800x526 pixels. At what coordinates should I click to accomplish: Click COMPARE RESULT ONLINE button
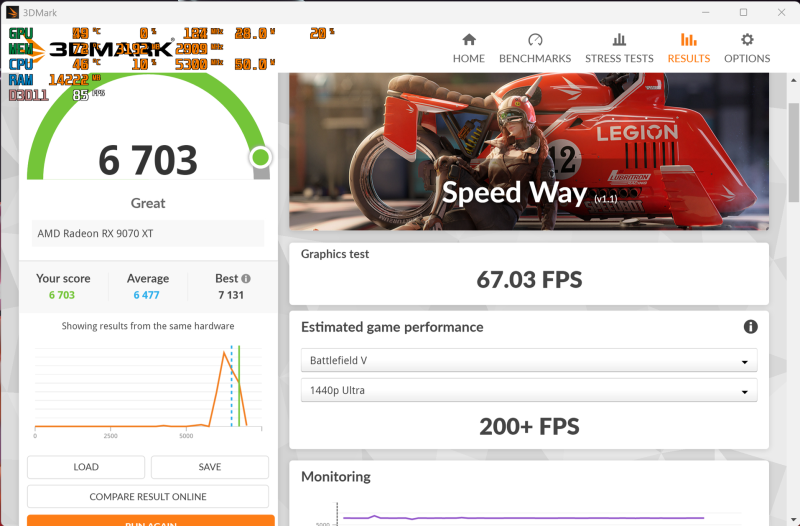pyautogui.click(x=148, y=496)
